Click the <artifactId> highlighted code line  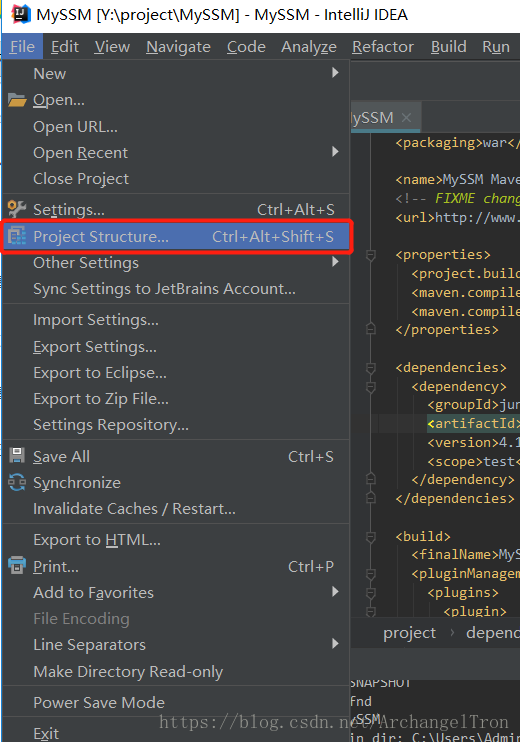pos(473,424)
